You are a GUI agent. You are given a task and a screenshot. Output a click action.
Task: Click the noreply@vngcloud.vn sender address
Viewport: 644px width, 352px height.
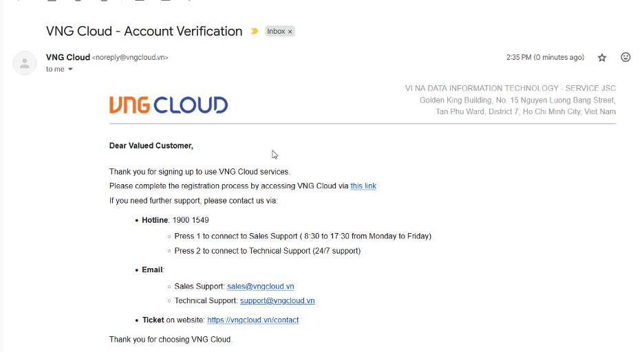point(130,58)
